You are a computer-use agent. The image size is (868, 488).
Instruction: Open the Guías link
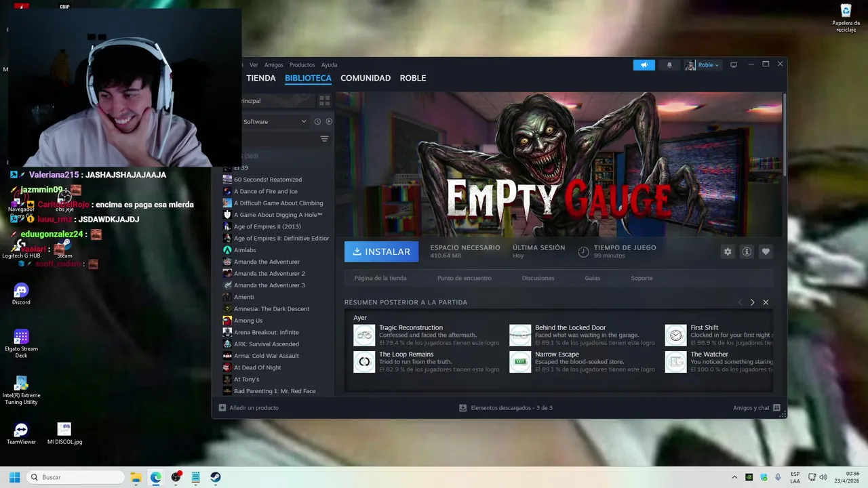click(593, 278)
